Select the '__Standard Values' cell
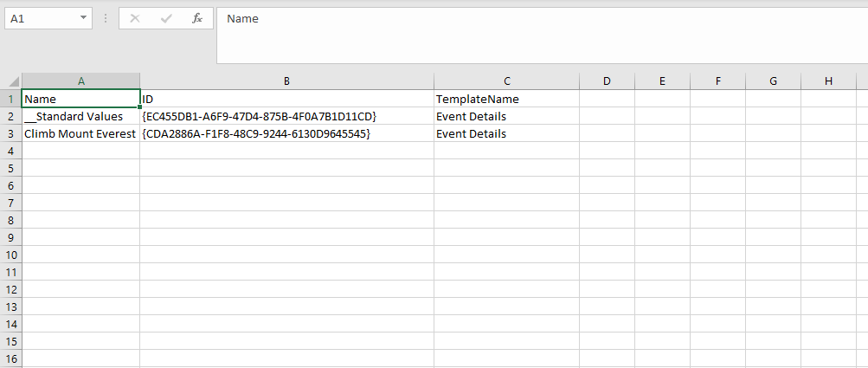The height and width of the screenshot is (368, 868). click(80, 116)
